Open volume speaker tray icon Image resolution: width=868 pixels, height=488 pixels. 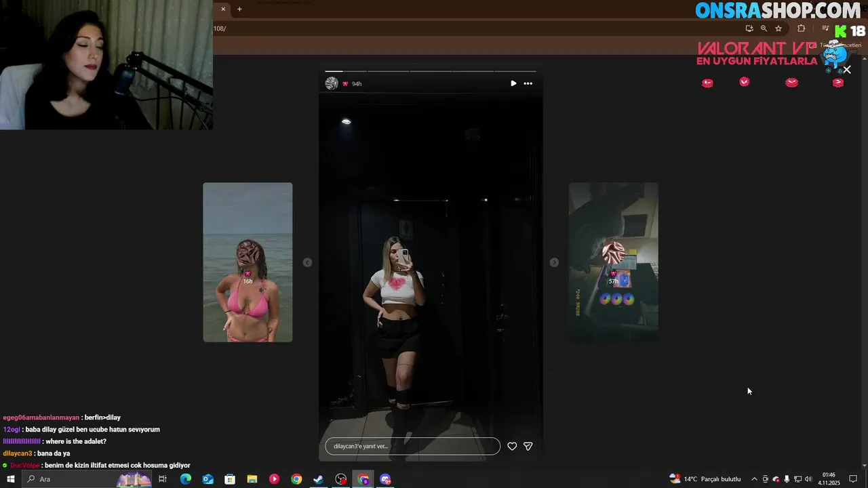coord(808,479)
